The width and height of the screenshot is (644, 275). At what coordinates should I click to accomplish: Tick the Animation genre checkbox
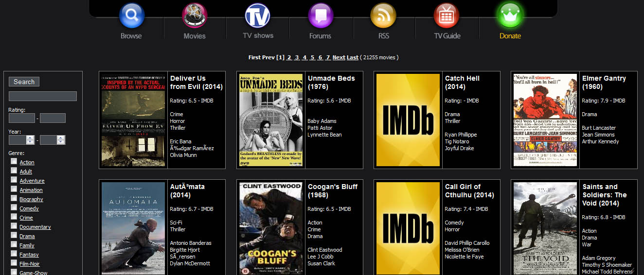click(x=14, y=189)
